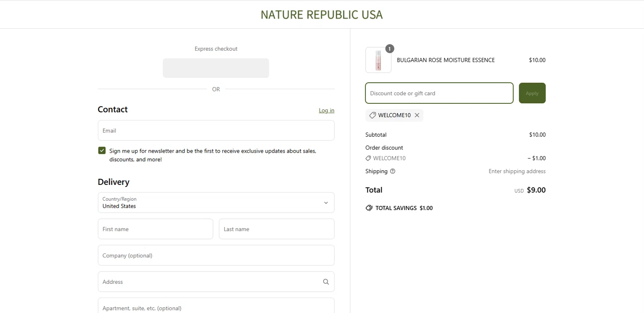644x313 pixels.
Task: Click the Apply discount button
Action: [x=532, y=93]
